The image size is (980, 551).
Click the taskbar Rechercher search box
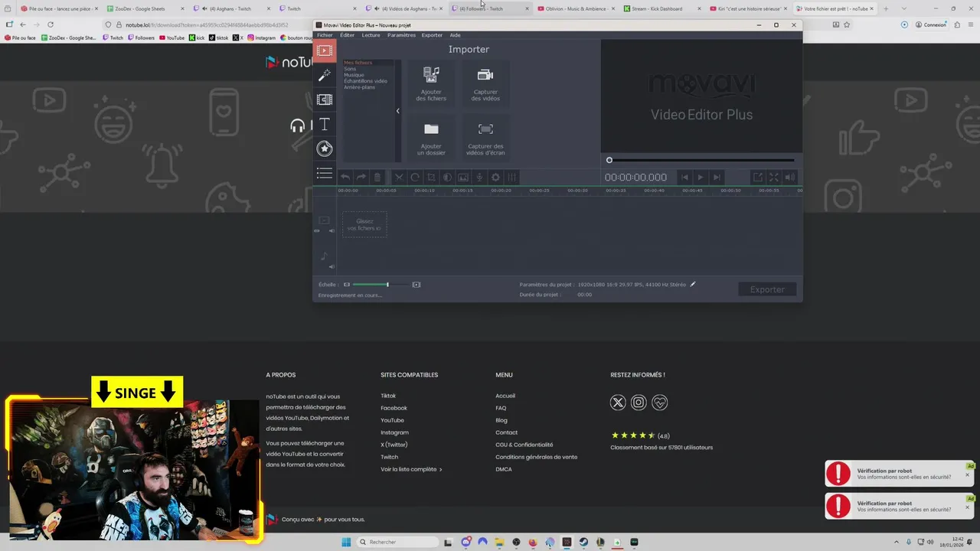coord(398,542)
